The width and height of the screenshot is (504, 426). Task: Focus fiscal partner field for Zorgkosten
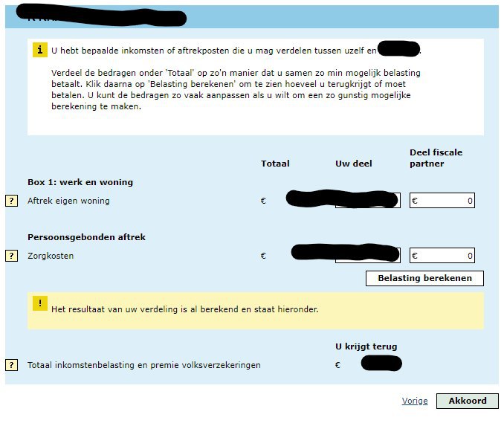pos(442,255)
